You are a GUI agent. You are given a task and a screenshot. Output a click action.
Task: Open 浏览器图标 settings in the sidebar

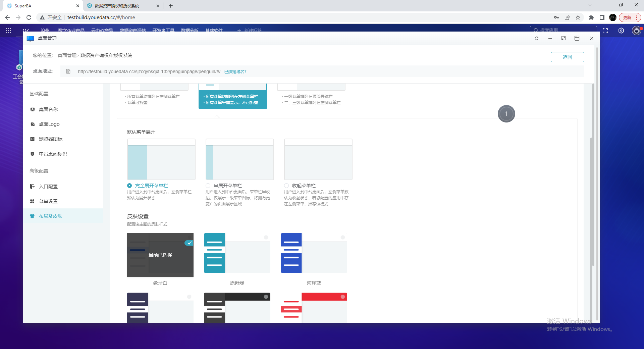click(x=63, y=139)
